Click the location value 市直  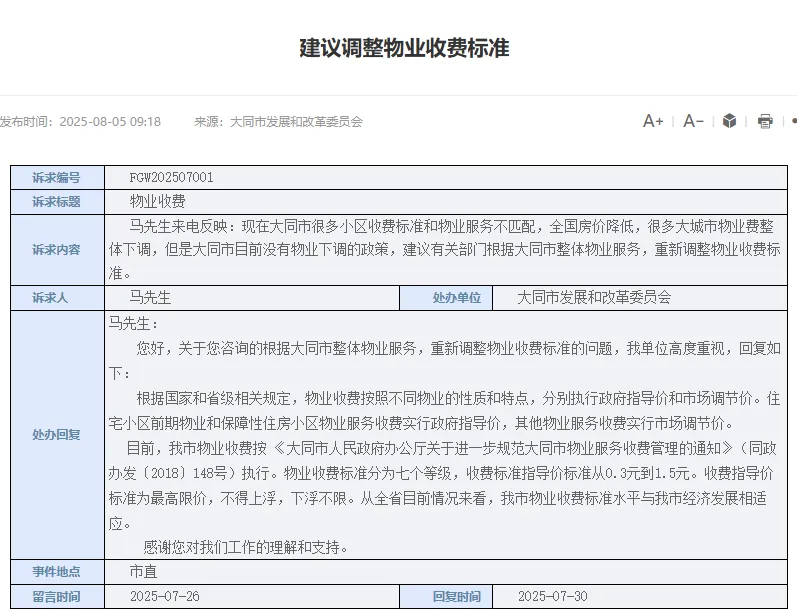tap(143, 571)
